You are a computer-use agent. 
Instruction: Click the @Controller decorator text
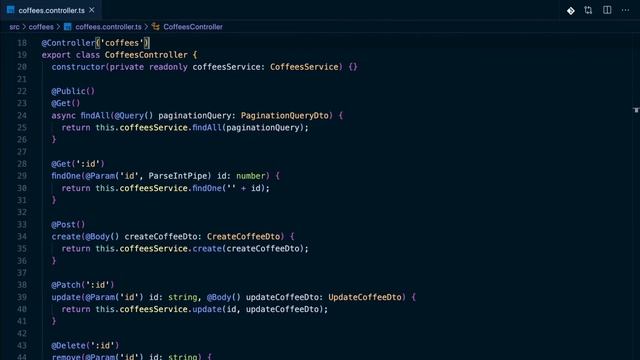68,43
